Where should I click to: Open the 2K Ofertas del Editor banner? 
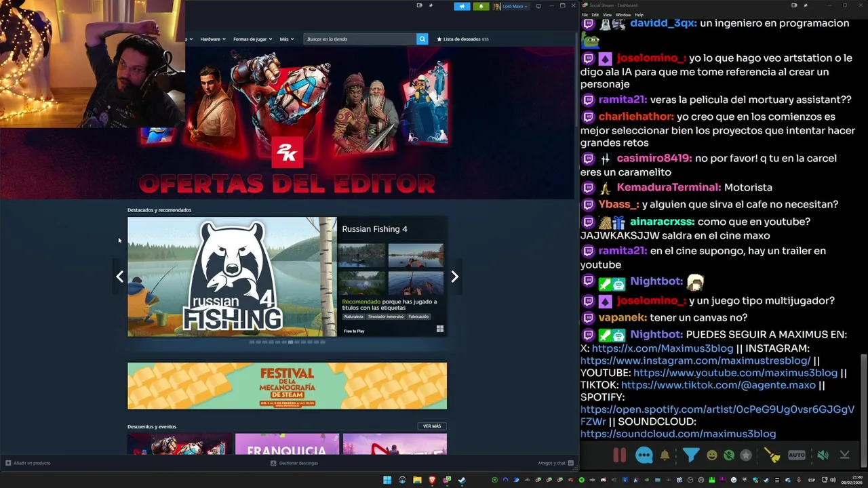(x=288, y=122)
